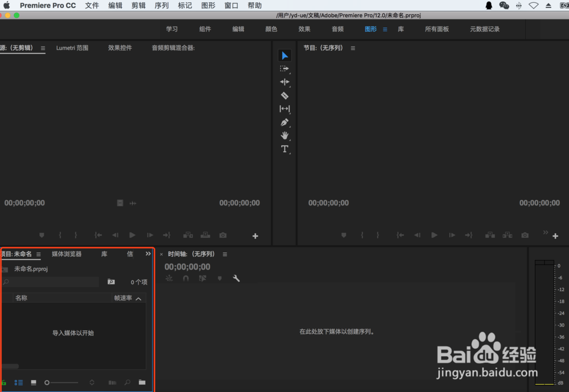Image resolution: width=569 pixels, height=392 pixels.
Task: Step back one frame in Program monitor
Action: coord(417,235)
